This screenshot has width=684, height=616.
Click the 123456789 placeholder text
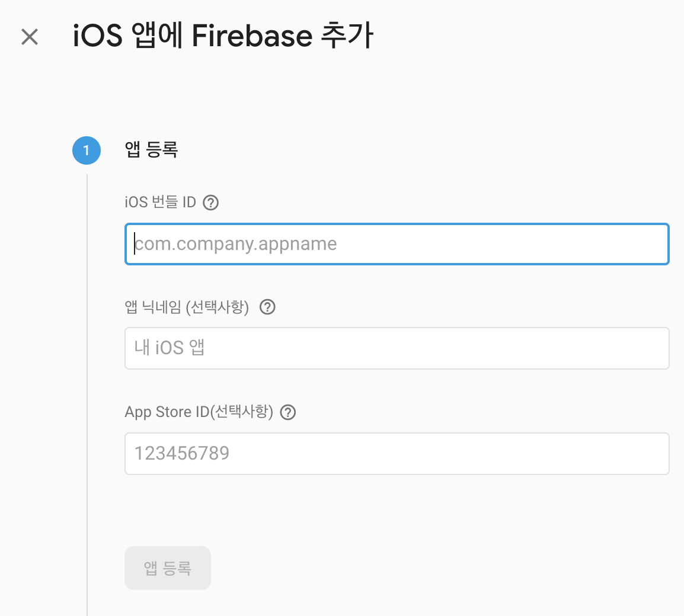pos(181,453)
